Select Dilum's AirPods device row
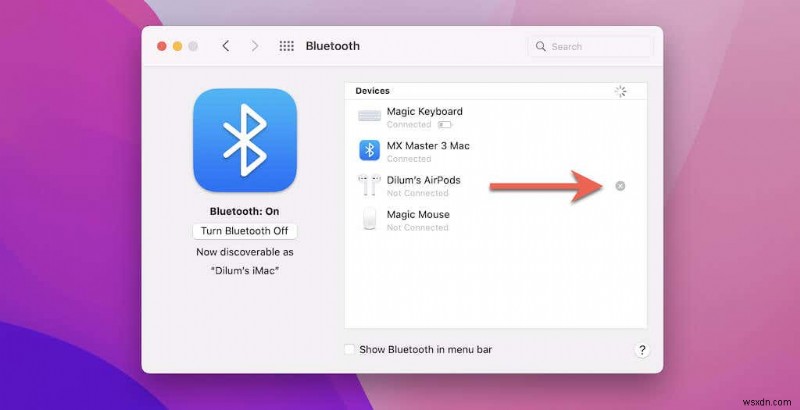This screenshot has height=410, width=800. click(x=495, y=186)
